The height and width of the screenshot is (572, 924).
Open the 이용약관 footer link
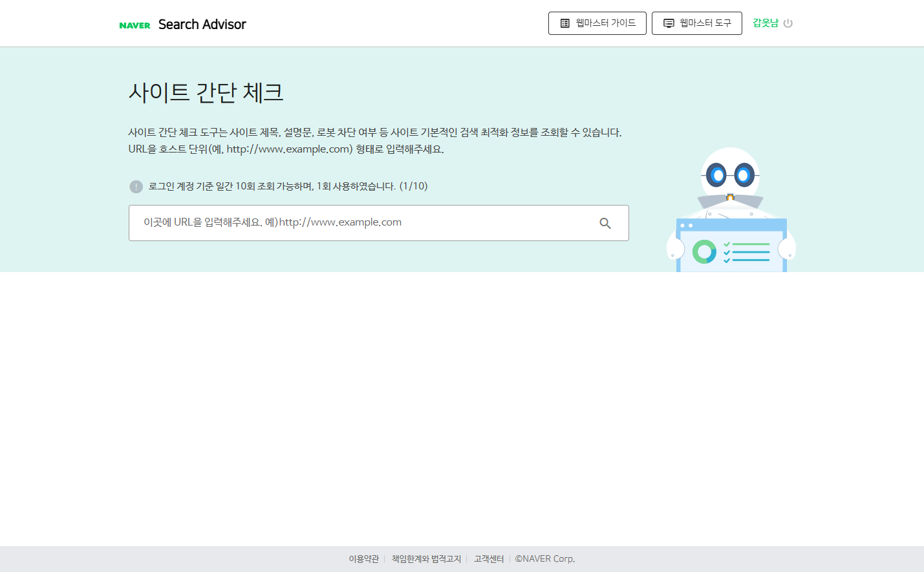coord(364,559)
